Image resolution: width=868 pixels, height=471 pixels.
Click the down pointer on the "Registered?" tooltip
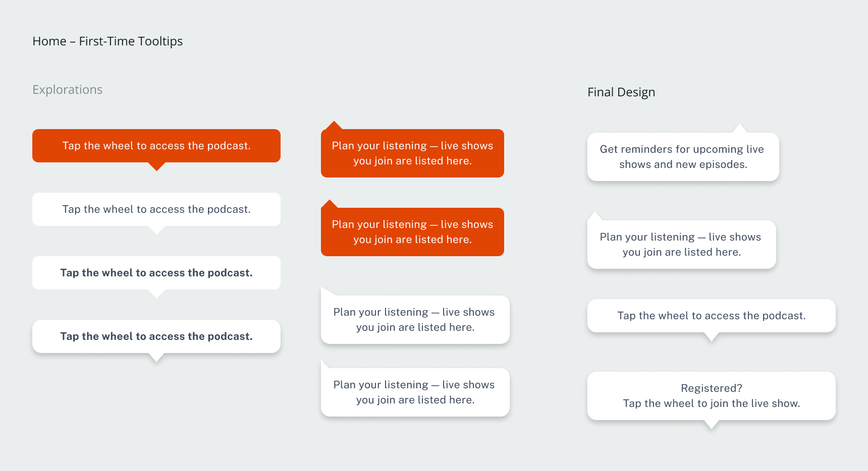point(711,424)
